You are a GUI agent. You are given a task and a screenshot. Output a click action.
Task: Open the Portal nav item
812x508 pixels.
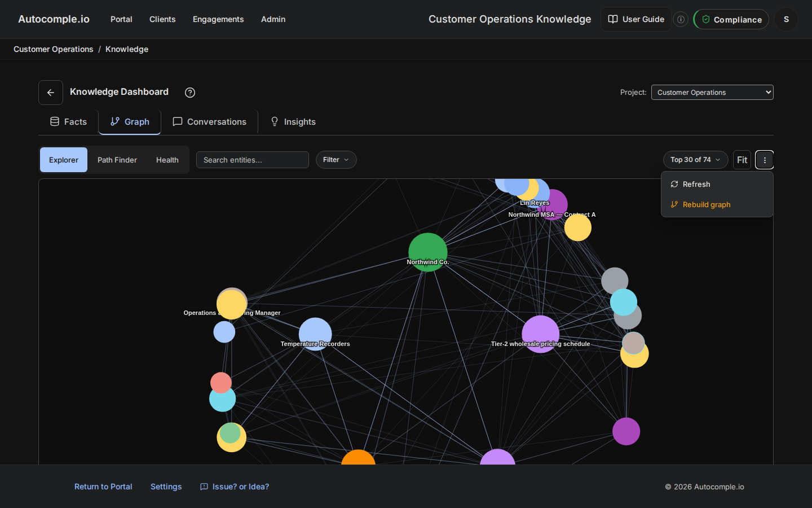click(121, 19)
